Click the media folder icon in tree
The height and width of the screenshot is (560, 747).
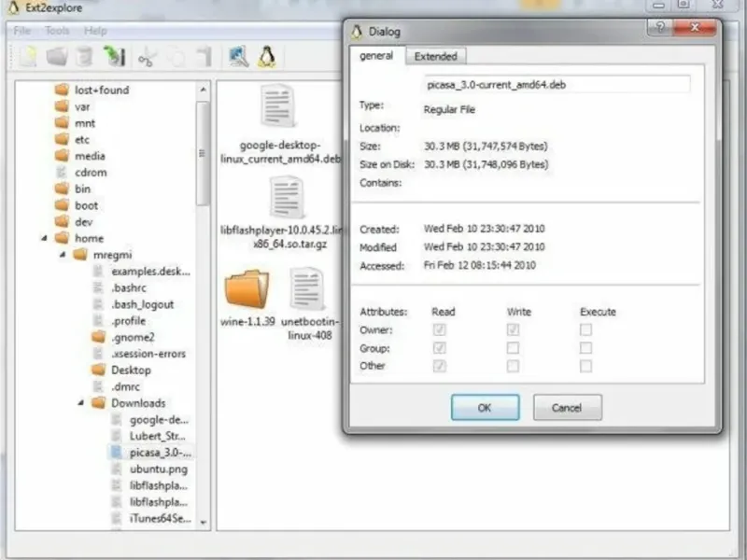(62, 156)
